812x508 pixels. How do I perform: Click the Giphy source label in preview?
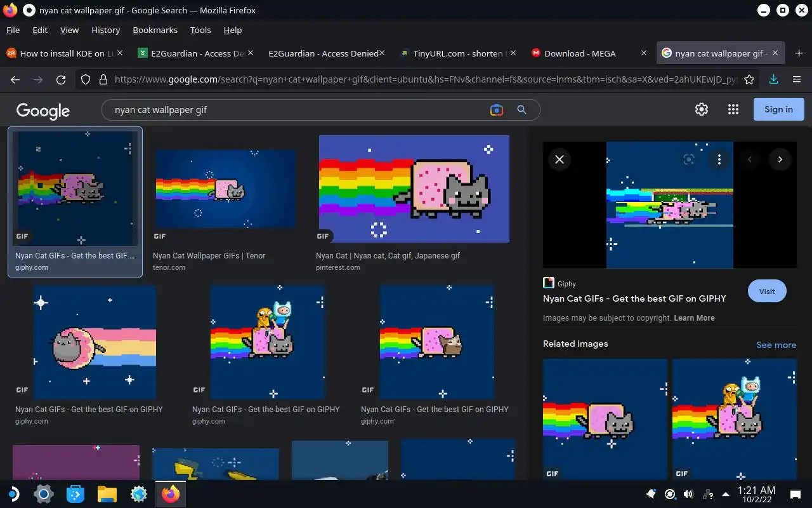(566, 284)
